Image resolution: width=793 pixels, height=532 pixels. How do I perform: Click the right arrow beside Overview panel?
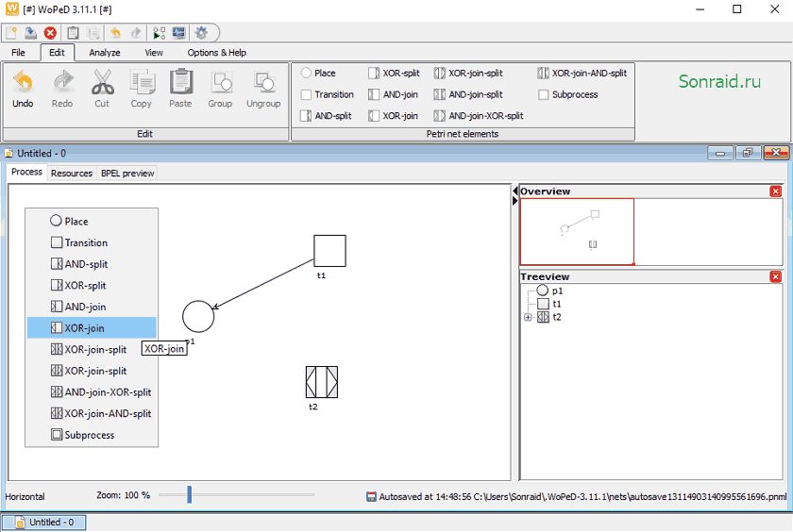[x=515, y=201]
